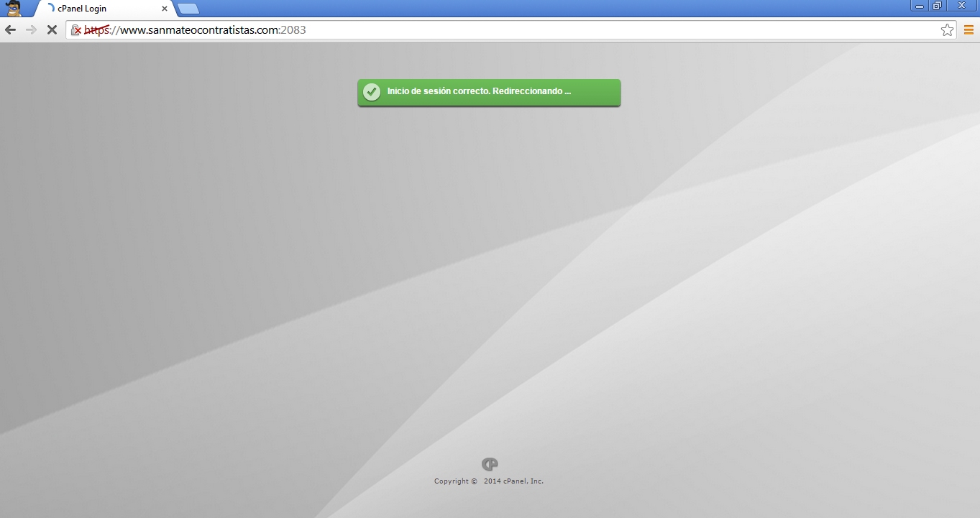Close the cPanel Login tab
This screenshot has width=980, height=518.
(165, 9)
